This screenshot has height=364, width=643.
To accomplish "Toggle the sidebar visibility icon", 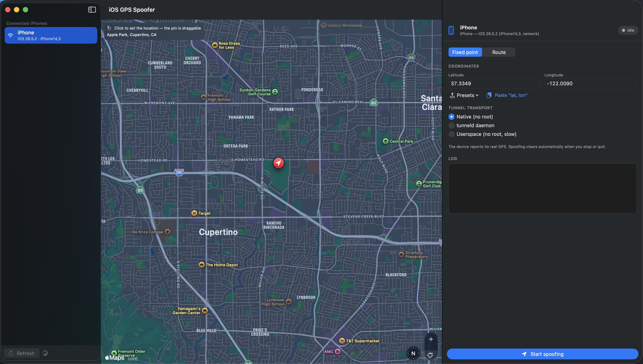I will pyautogui.click(x=92, y=10).
